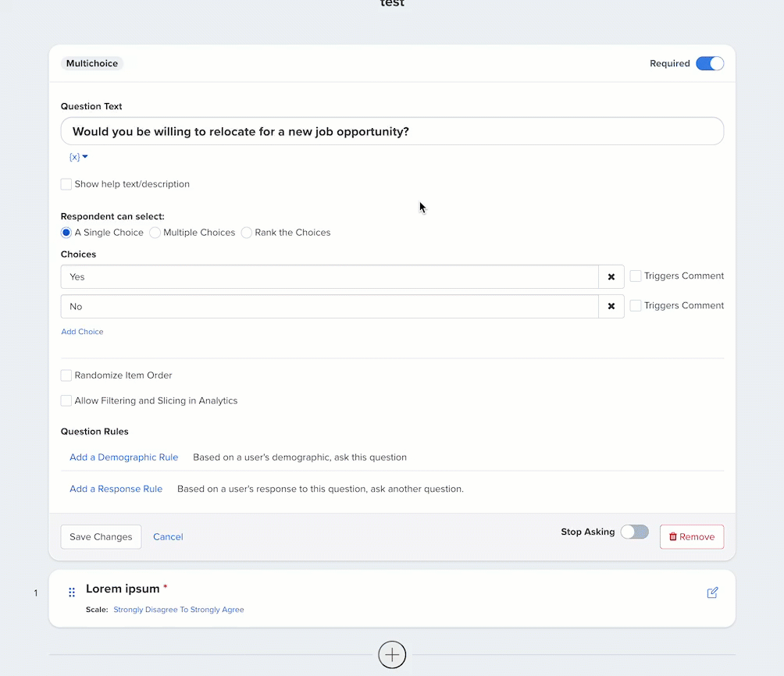Click the drag handle beside Lorem ipsum
Viewport: 784px width, 676px height.
point(72,592)
